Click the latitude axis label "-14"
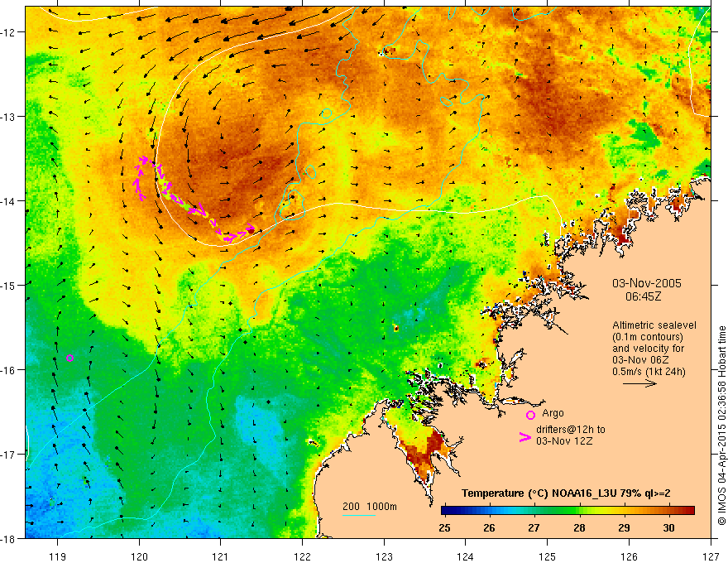728x563 pixels. click(8, 201)
